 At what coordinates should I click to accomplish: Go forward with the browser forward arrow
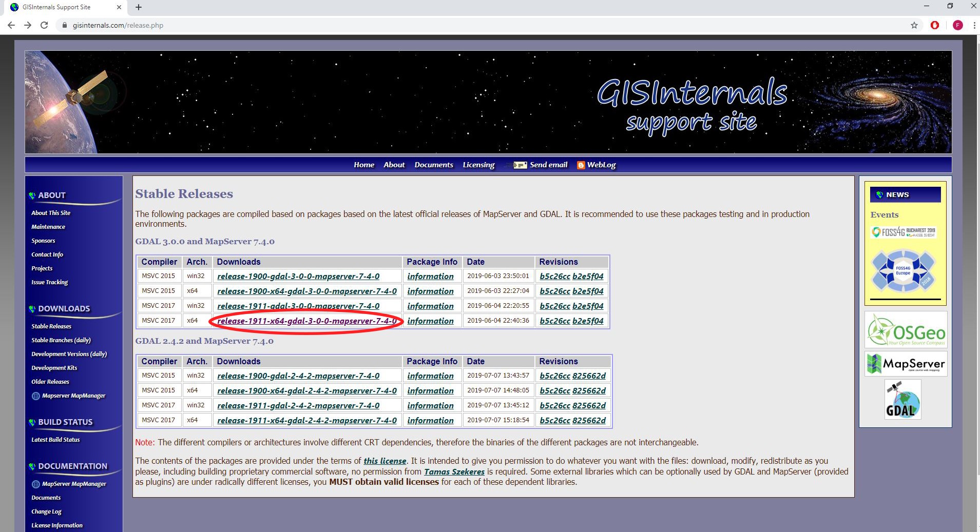[x=28, y=25]
